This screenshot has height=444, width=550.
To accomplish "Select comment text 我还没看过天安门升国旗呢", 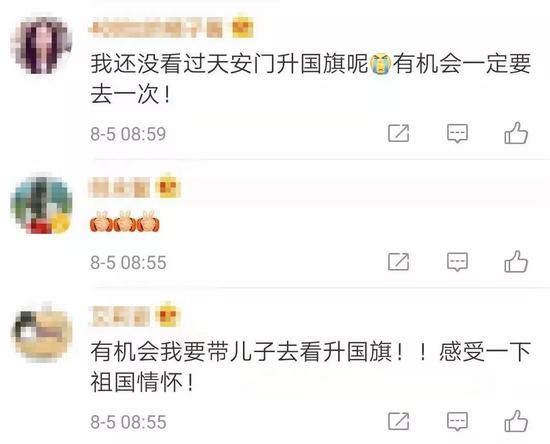I will pyautogui.click(x=229, y=64).
